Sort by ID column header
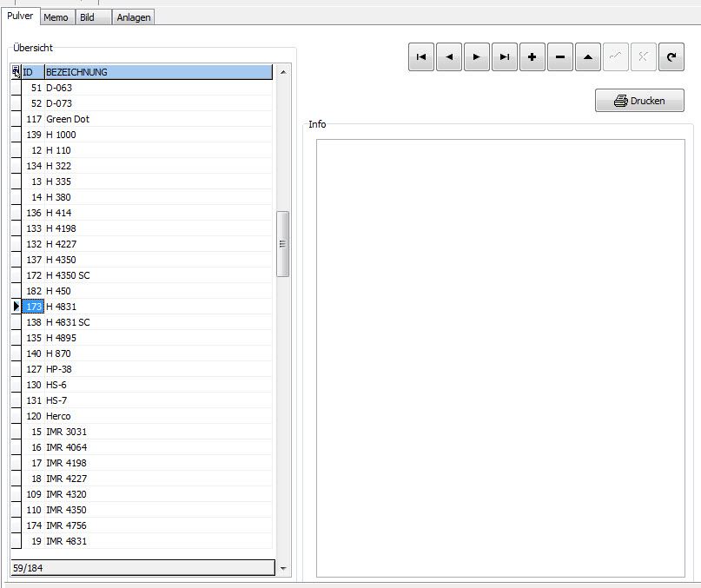This screenshot has width=701, height=588. pos(33,72)
